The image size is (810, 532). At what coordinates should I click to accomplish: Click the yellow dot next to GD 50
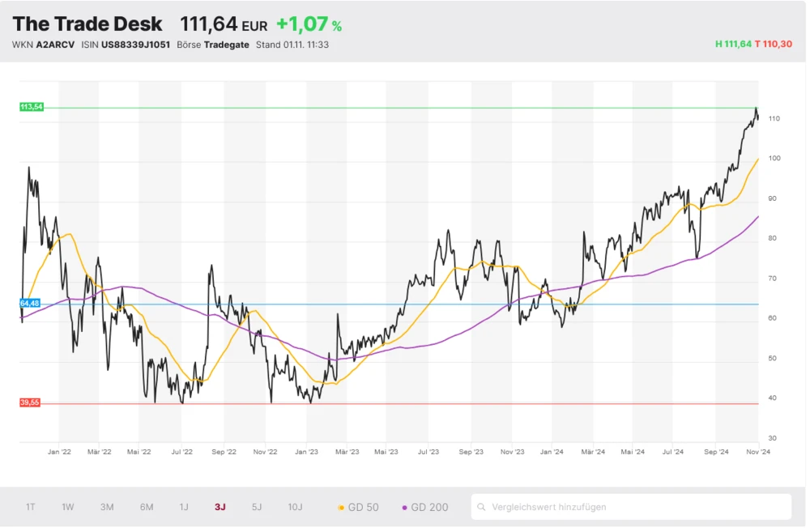point(341,508)
